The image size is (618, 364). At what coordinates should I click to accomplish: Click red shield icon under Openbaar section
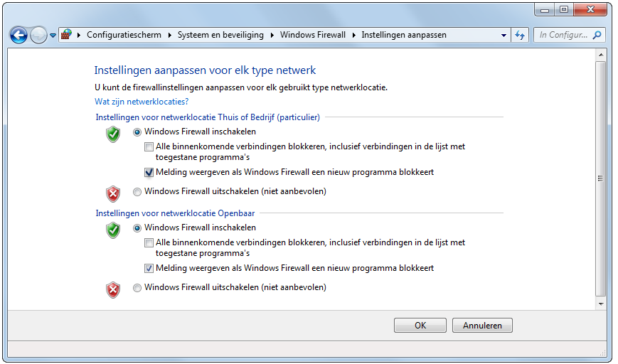pyautogui.click(x=113, y=289)
